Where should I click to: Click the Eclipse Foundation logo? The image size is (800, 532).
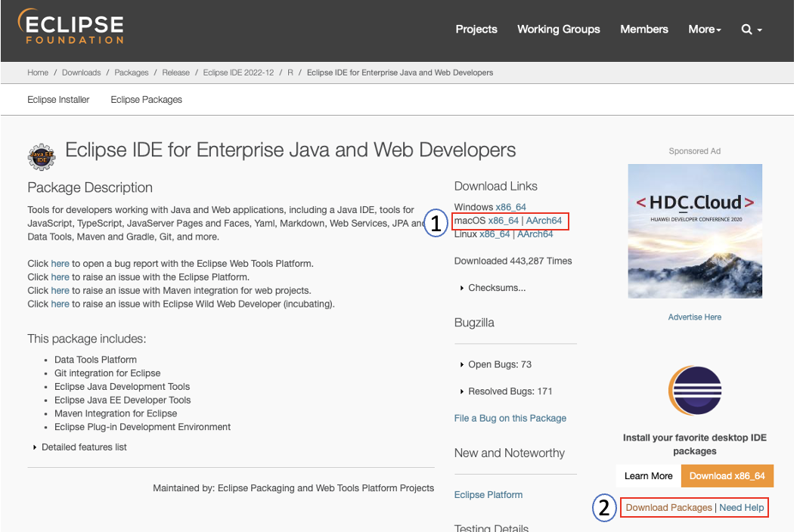coord(70,26)
